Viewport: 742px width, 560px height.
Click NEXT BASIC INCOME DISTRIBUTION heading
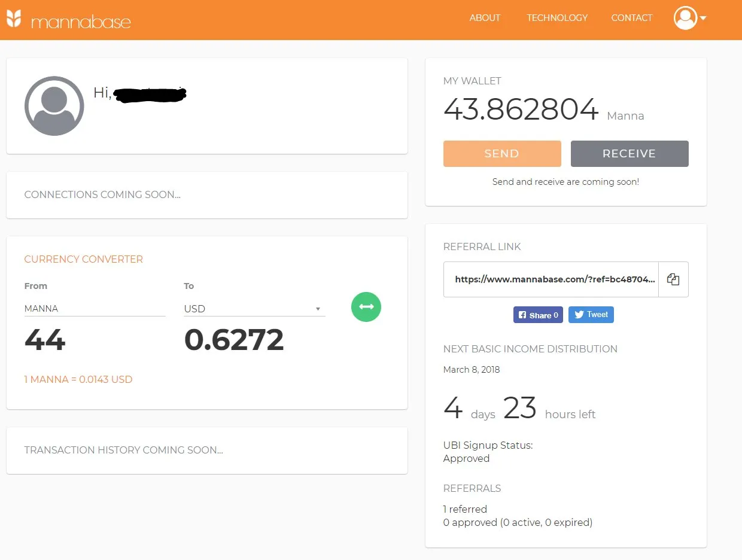pyautogui.click(x=530, y=349)
